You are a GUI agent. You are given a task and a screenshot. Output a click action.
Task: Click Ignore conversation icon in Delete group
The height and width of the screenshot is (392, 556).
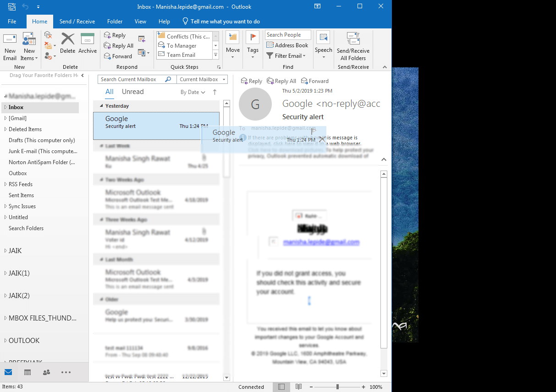coord(48,35)
